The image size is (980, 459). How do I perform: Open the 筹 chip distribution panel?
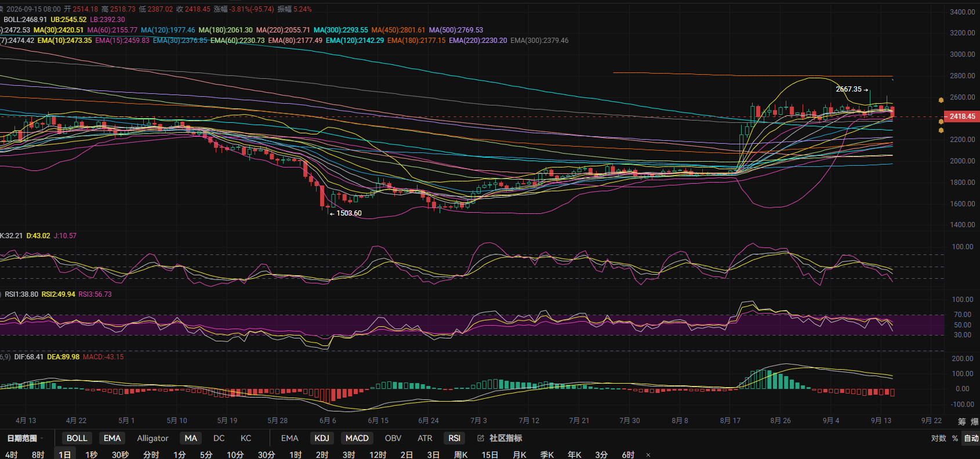[x=962, y=421]
